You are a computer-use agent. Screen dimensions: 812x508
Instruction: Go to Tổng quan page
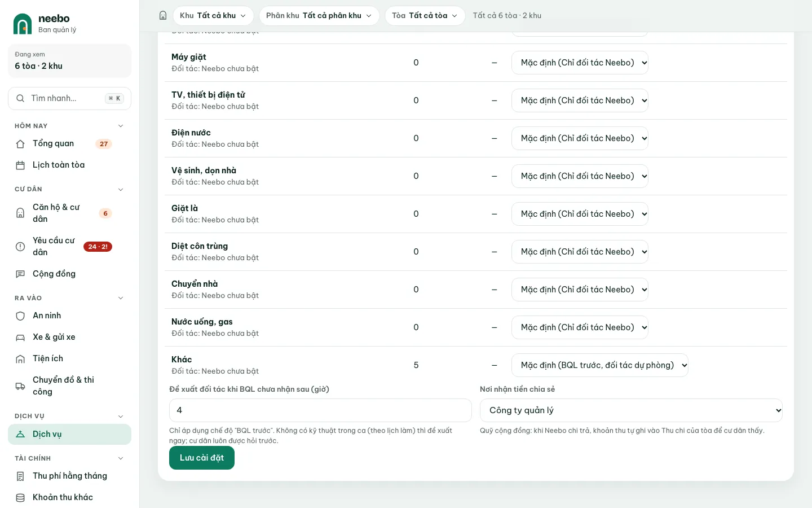(69, 144)
